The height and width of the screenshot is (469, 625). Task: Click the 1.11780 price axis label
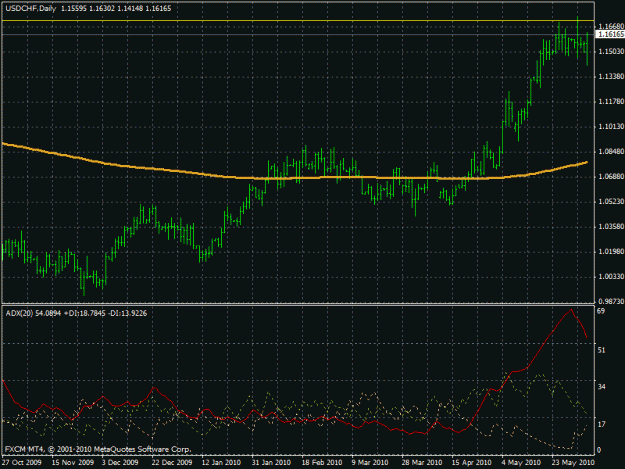click(611, 102)
